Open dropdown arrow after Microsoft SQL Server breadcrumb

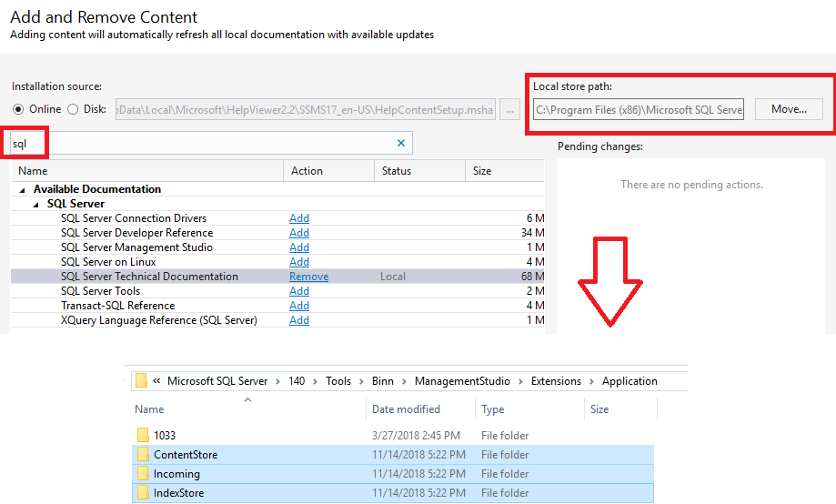[277, 381]
